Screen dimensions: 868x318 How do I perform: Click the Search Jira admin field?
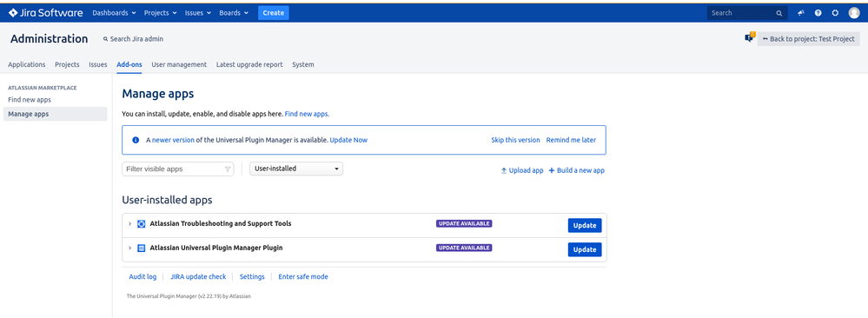134,39
